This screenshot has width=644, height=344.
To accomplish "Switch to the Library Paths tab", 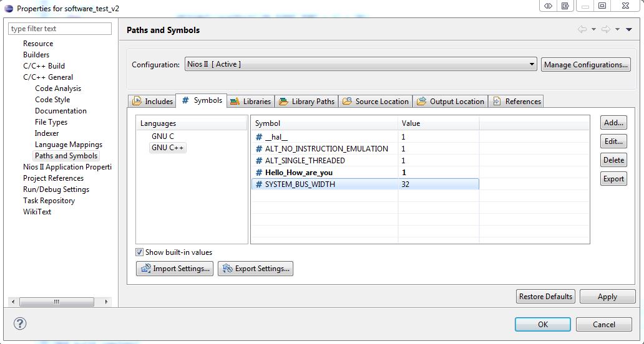I will 307,102.
